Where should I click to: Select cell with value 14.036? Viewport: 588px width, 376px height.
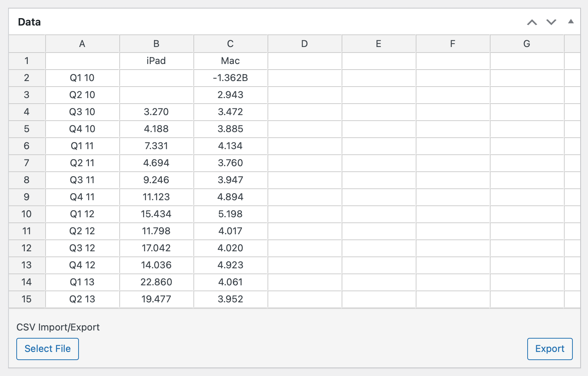tap(156, 265)
